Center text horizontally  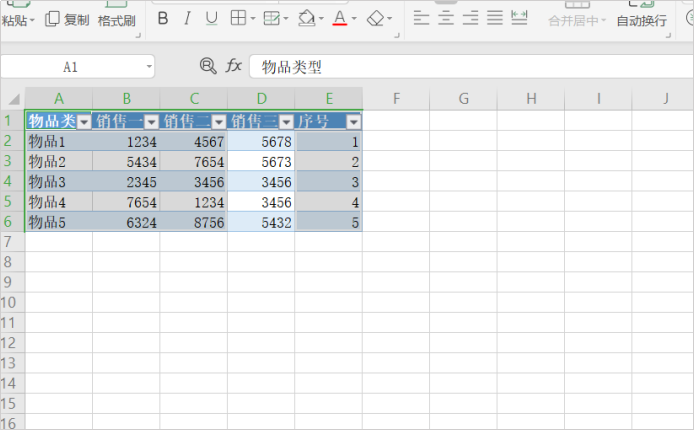[445, 18]
